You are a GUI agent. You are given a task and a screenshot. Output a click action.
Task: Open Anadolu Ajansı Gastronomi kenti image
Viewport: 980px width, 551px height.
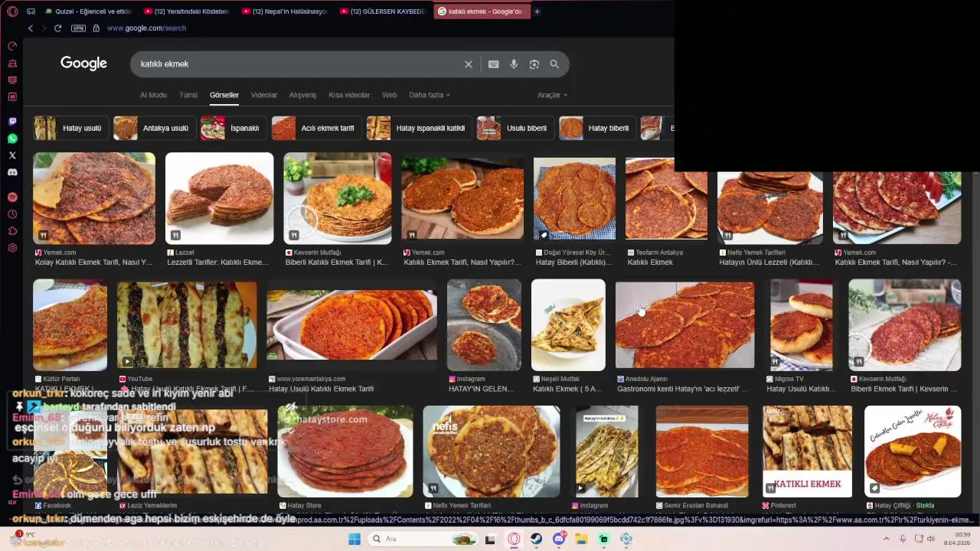684,324
